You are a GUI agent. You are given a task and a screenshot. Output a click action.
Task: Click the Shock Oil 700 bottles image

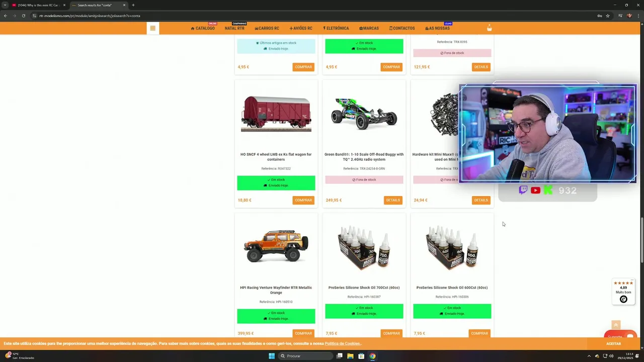tap(364, 248)
